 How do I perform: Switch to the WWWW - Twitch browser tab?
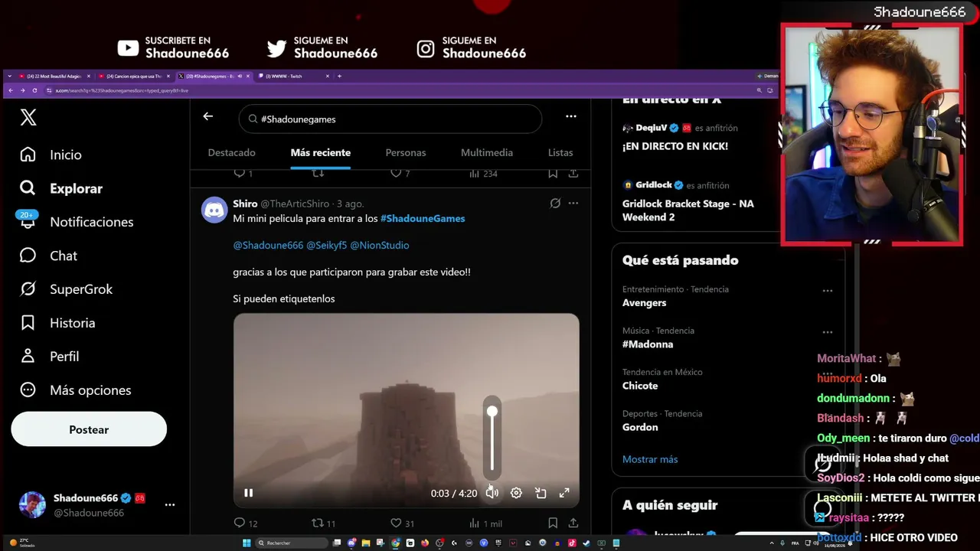pyautogui.click(x=295, y=76)
